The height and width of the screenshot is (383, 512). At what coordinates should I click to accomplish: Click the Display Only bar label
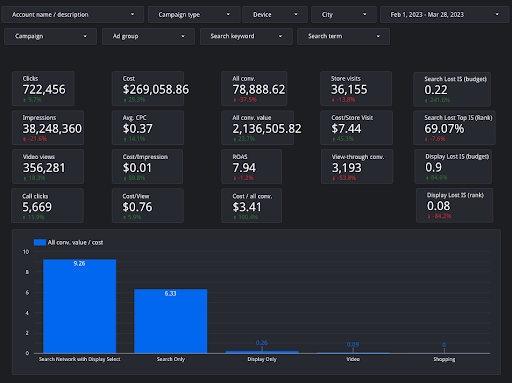pos(262,359)
